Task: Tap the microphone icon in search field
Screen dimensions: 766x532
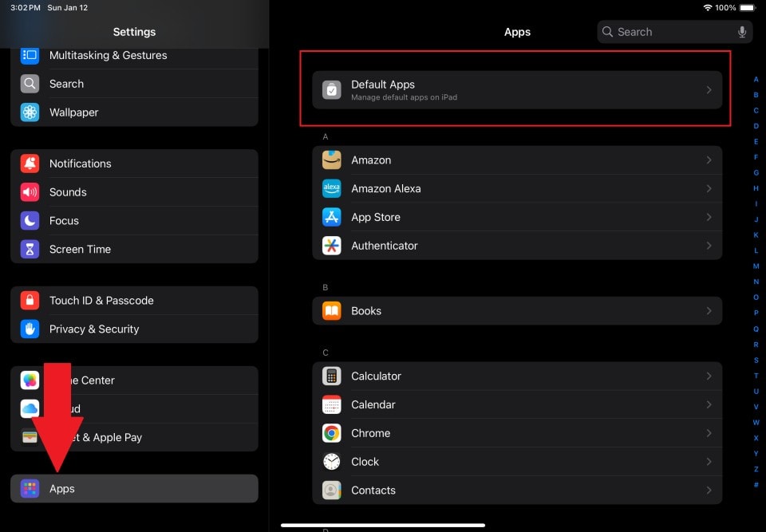Action: [742, 32]
